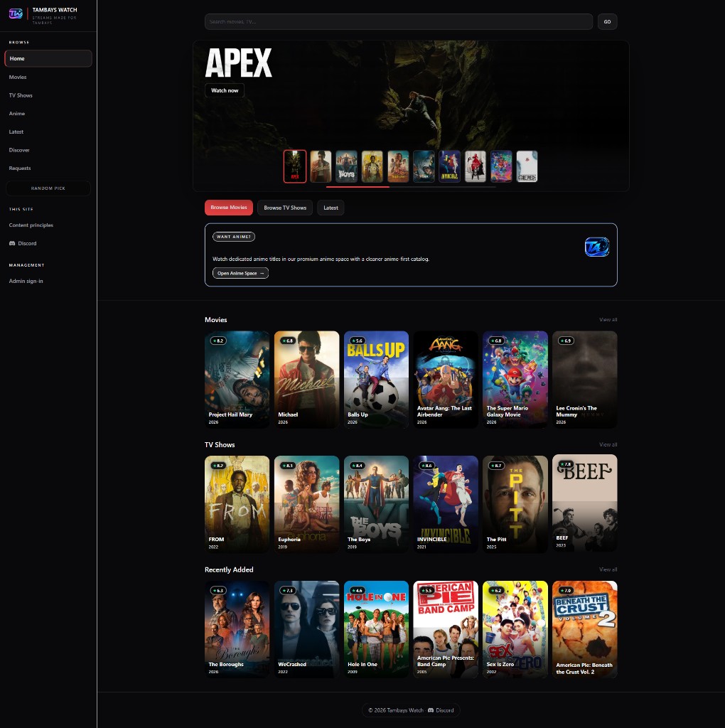
Task: Click View all for Movies
Action: pyautogui.click(x=608, y=319)
